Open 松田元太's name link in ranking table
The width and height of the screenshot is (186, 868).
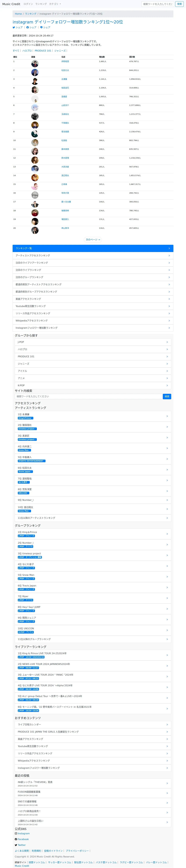click(65, 70)
